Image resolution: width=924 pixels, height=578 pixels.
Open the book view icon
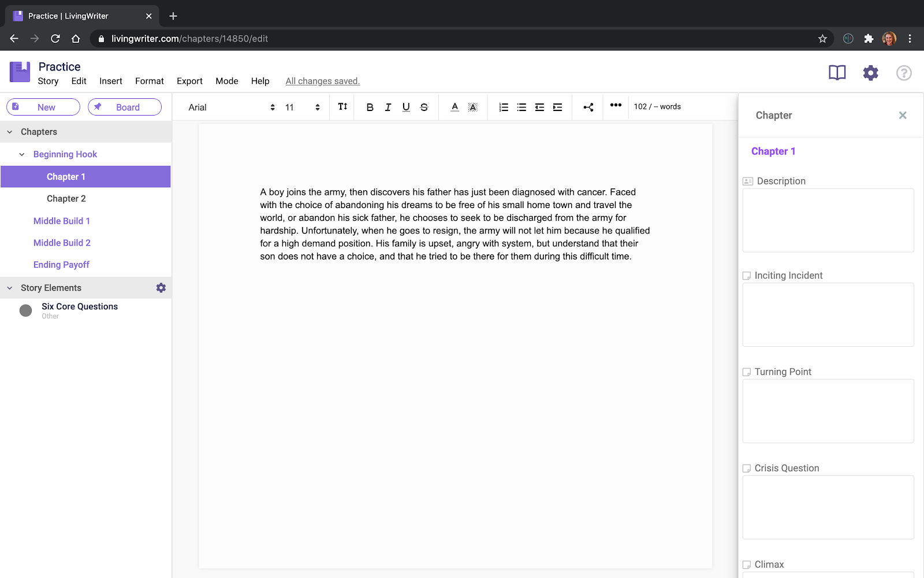pyautogui.click(x=837, y=73)
